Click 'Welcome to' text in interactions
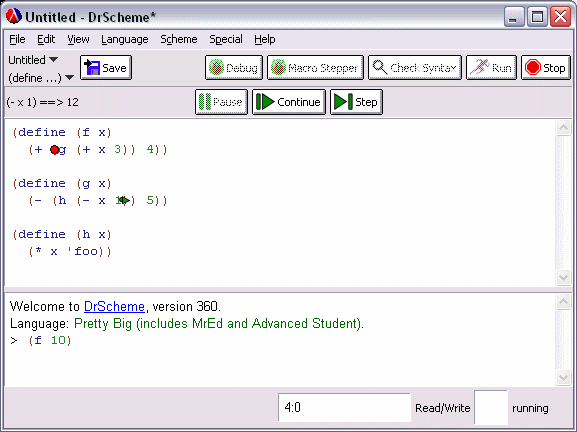This screenshot has height=432, width=577. click(x=45, y=307)
